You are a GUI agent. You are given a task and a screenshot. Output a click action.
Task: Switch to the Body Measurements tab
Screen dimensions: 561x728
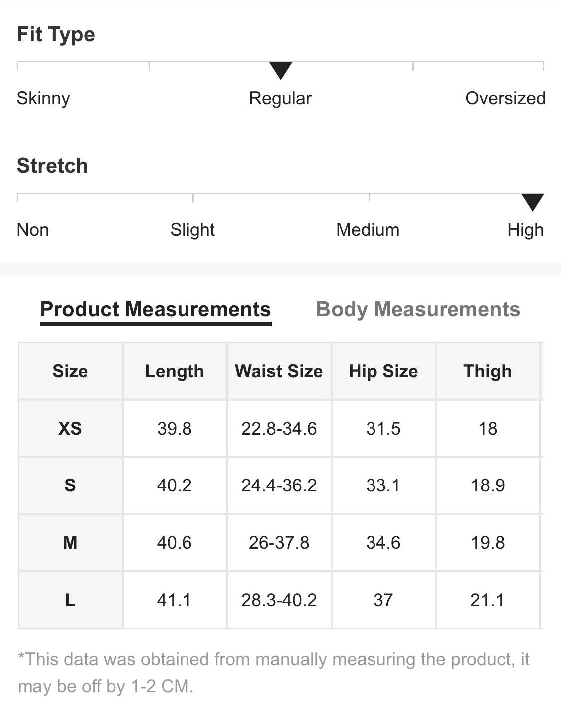[418, 309]
